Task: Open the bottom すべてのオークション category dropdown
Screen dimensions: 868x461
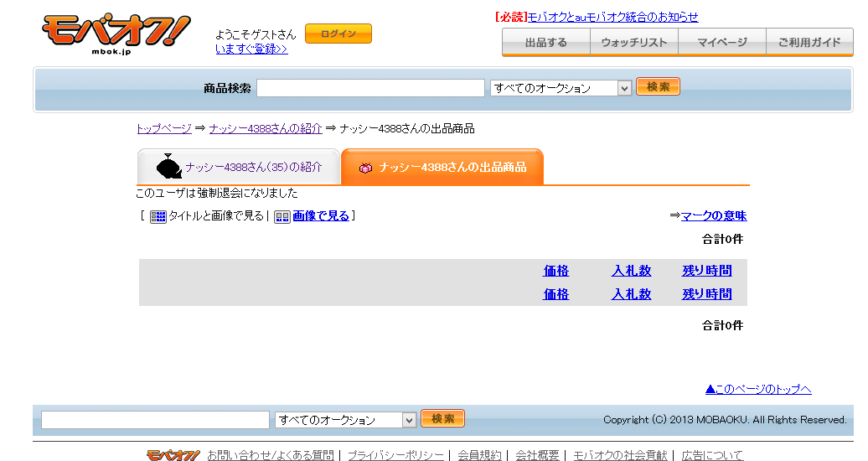Action: coord(345,420)
